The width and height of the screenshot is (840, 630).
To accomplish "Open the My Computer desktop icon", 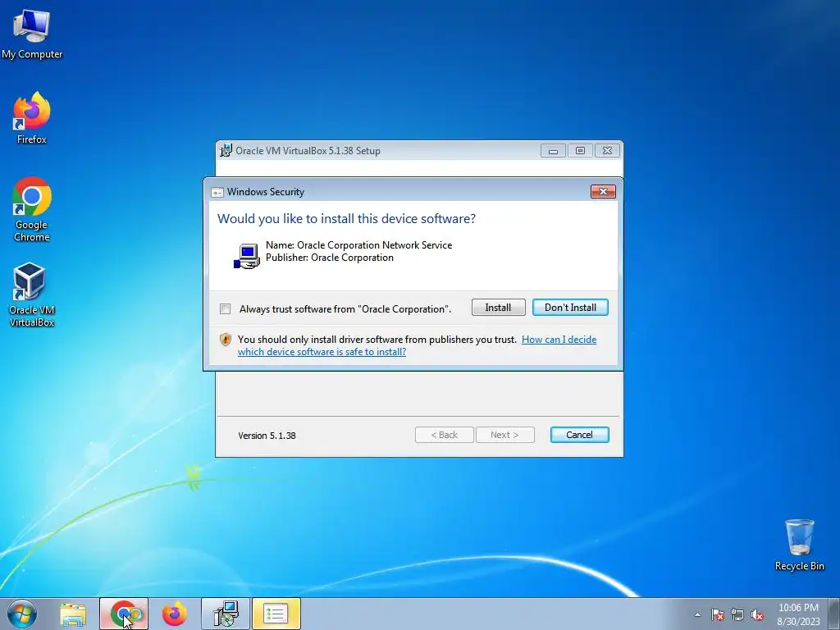I will (32, 34).
